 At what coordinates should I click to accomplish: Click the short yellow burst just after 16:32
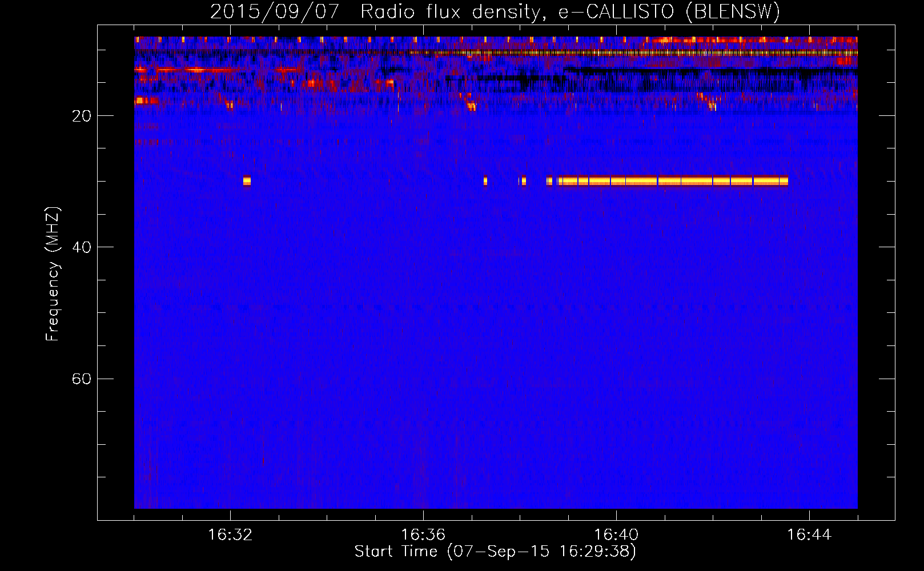(247, 181)
